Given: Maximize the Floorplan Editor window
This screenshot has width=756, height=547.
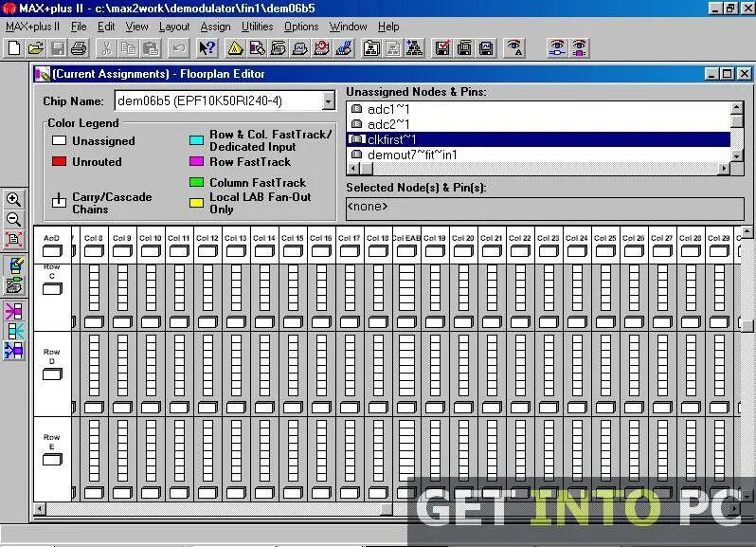Looking at the screenshot, I should (727, 74).
